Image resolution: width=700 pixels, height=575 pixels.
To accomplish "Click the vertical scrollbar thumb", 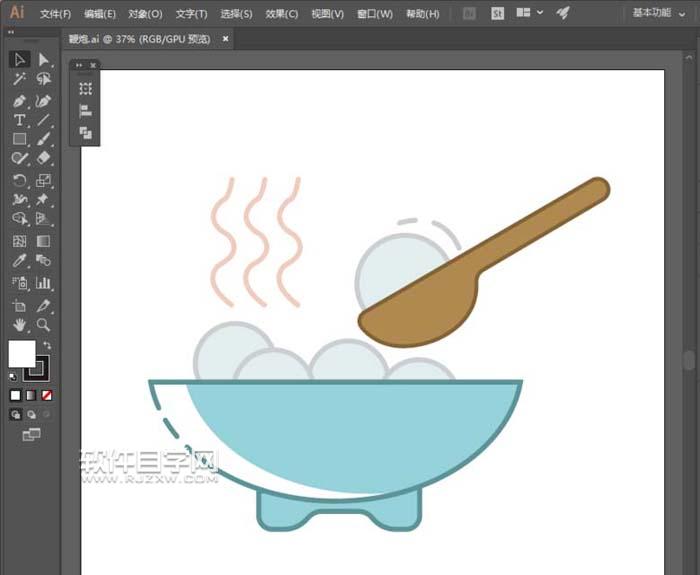I will point(689,360).
